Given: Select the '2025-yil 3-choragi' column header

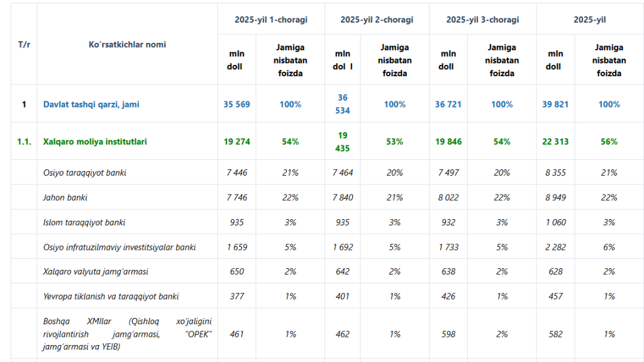Looking at the screenshot, I should click(x=482, y=20).
